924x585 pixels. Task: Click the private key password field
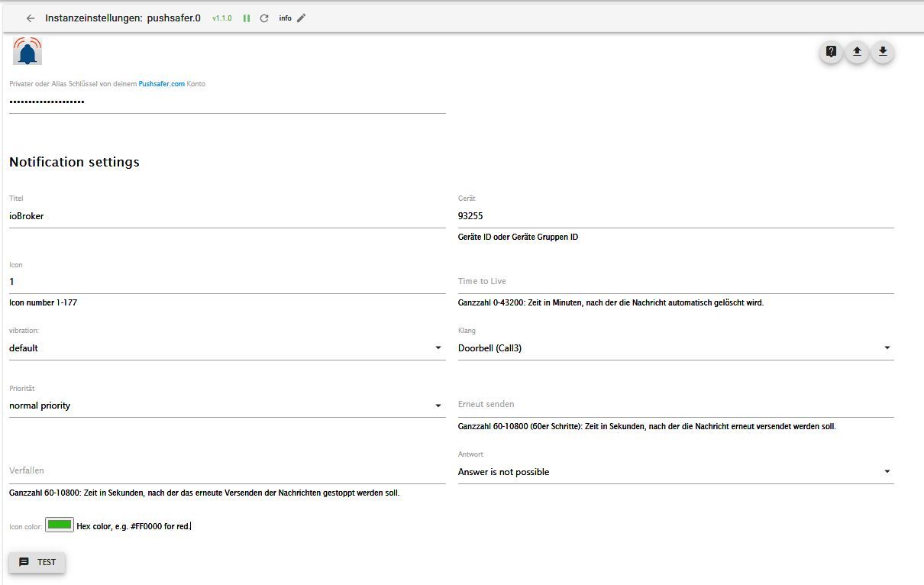click(x=227, y=102)
